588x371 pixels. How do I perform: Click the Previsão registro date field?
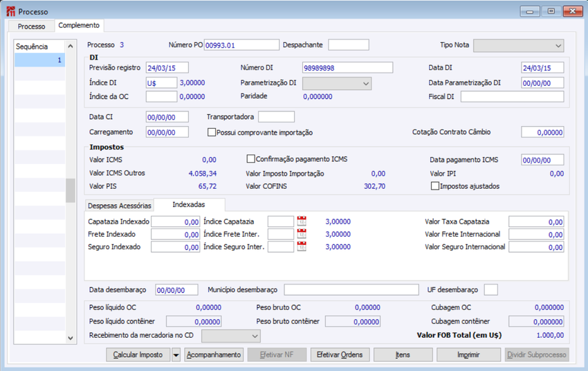(x=167, y=68)
